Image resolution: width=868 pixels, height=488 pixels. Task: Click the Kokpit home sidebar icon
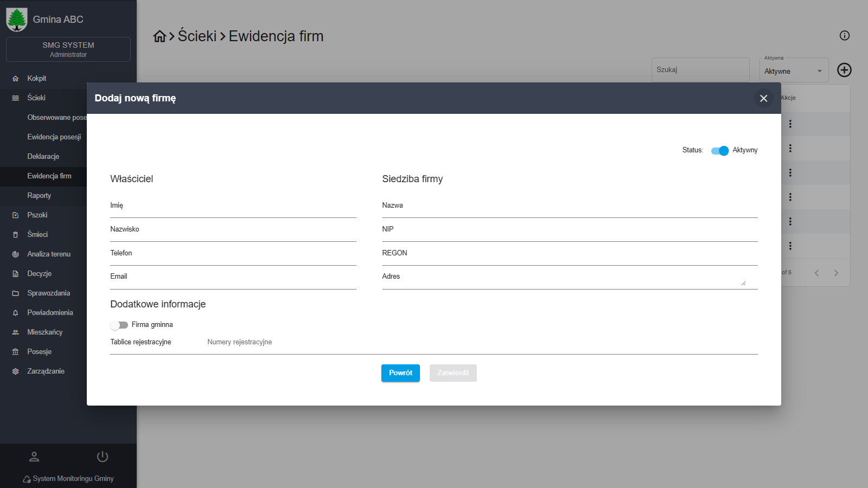(x=16, y=79)
